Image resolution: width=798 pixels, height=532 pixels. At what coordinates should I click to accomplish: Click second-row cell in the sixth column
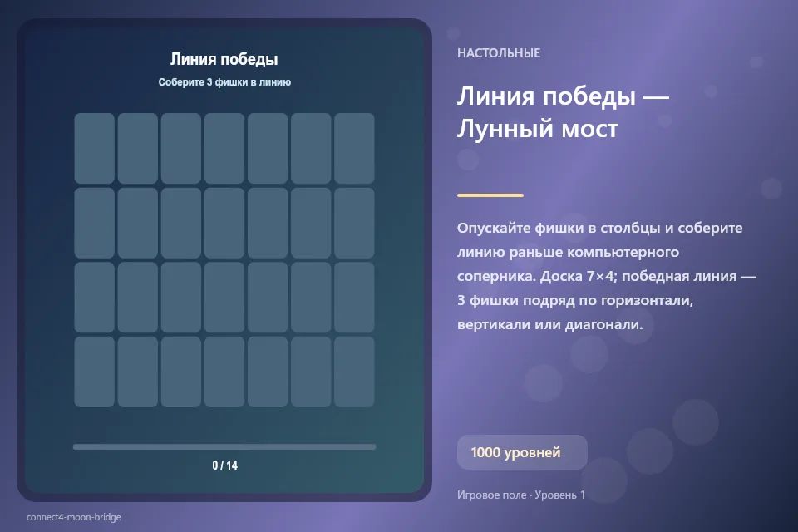[x=311, y=223]
